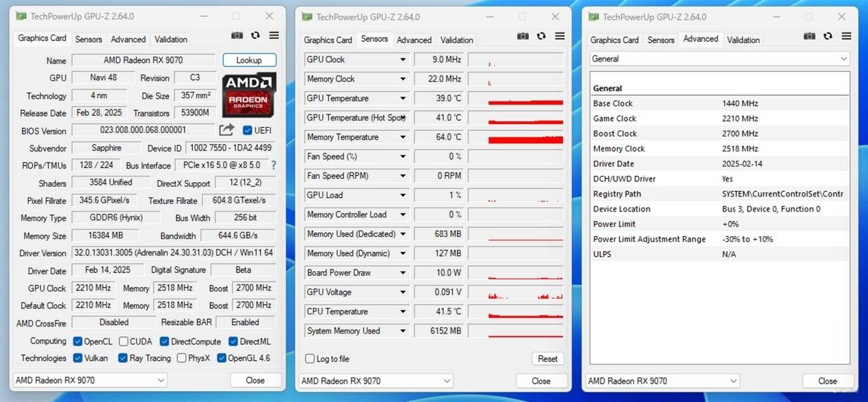Viewport: 868px width, 402px height.
Task: Open the GPU Clock sensor dropdown
Action: [x=403, y=60]
